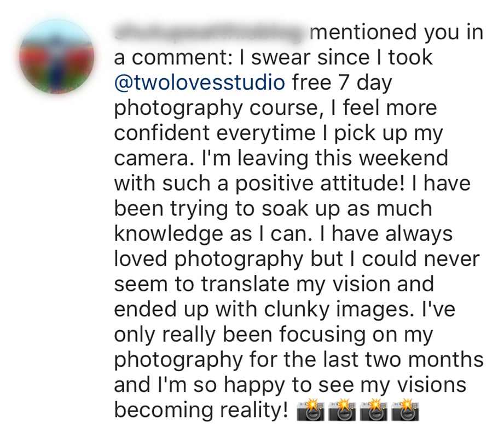This screenshot has height=428, width=504.
Task: Open the commenter's blurred profile picture
Action: (x=57, y=57)
